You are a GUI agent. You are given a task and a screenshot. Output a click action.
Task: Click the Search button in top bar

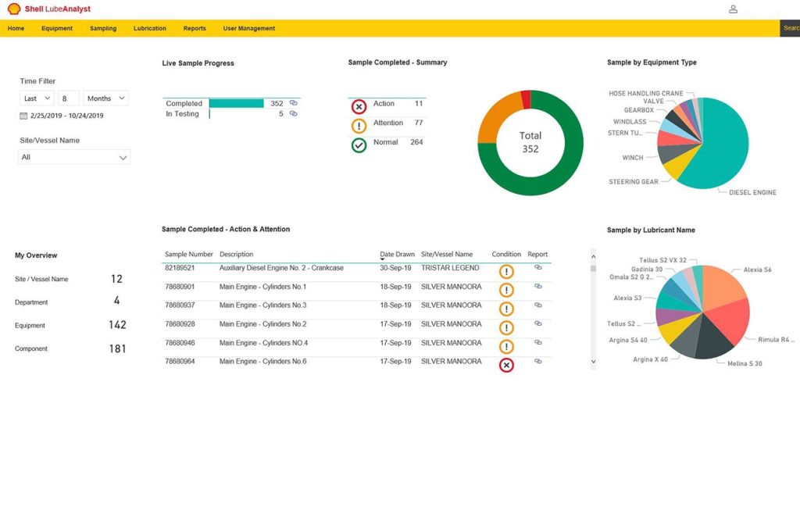pyautogui.click(x=789, y=29)
